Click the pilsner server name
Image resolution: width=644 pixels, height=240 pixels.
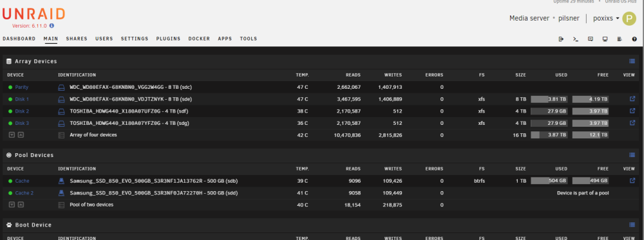(569, 19)
